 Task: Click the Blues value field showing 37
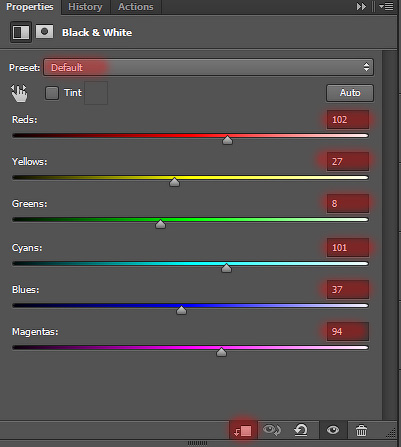pos(348,290)
